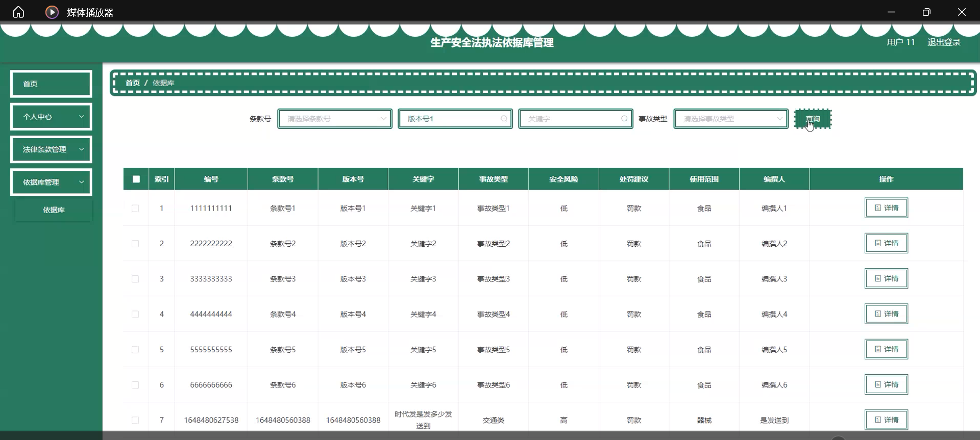The width and height of the screenshot is (980, 440).
Task: Click 首页 in the breadcrumb
Action: pos(133,83)
